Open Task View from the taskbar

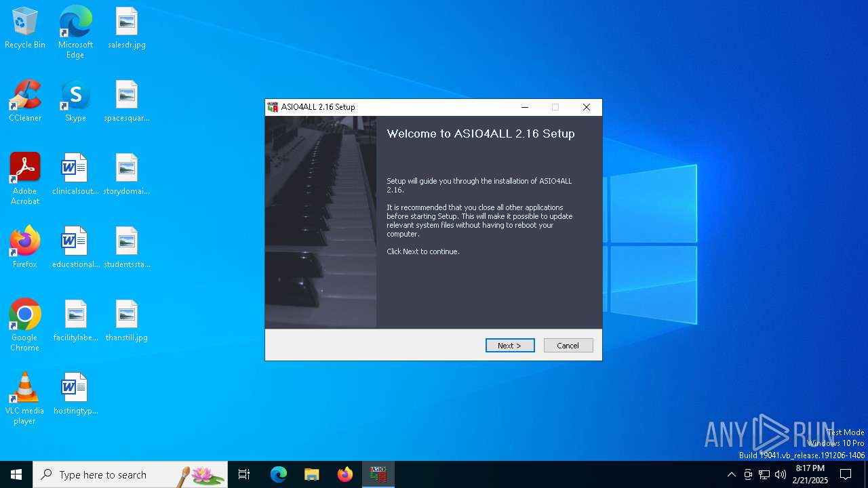point(244,474)
